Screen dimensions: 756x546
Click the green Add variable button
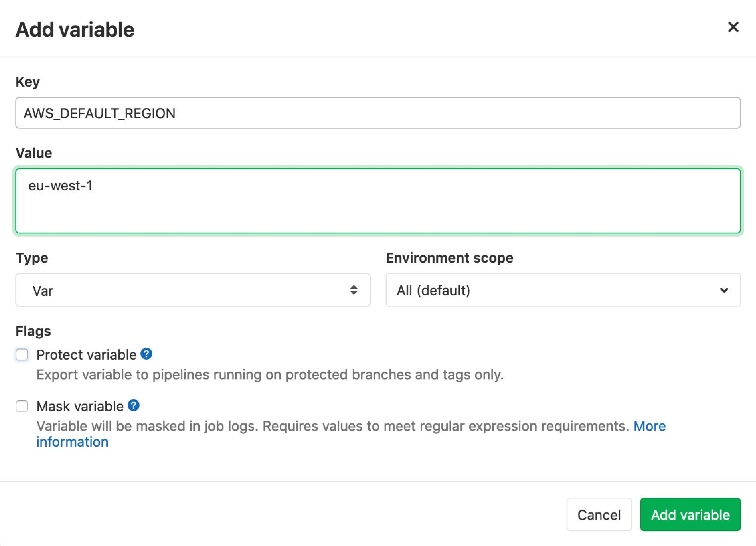[690, 514]
